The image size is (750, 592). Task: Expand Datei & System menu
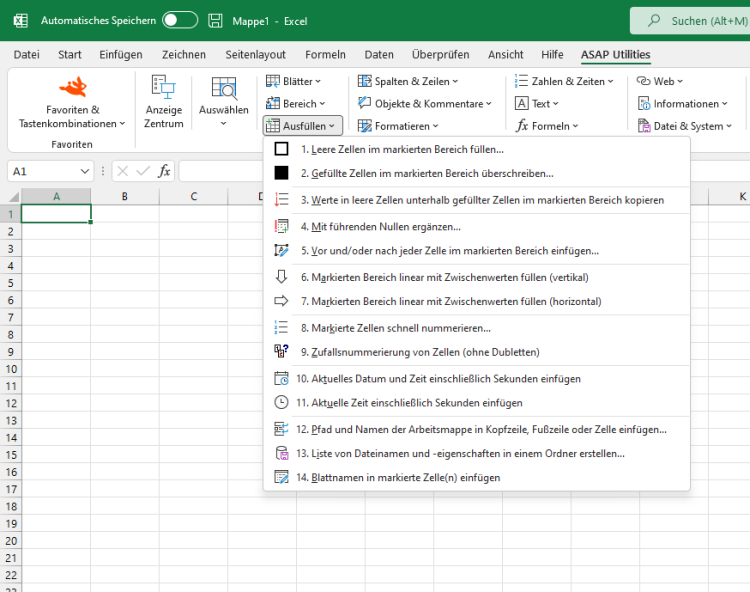[x=685, y=126]
